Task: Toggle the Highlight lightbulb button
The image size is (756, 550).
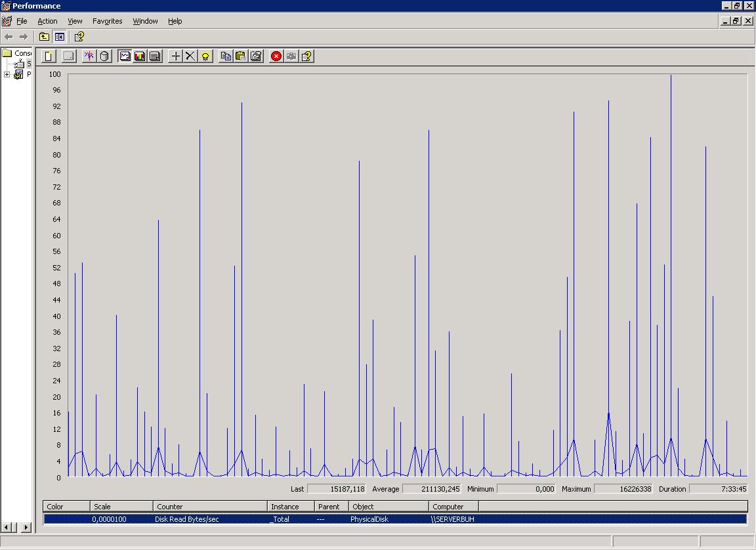Action: [x=205, y=56]
